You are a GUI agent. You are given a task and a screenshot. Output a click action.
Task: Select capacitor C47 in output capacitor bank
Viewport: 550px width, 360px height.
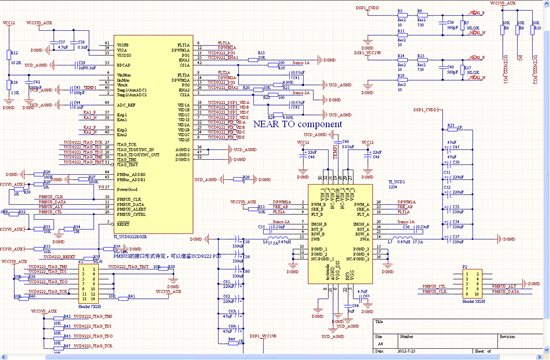[449, 148]
